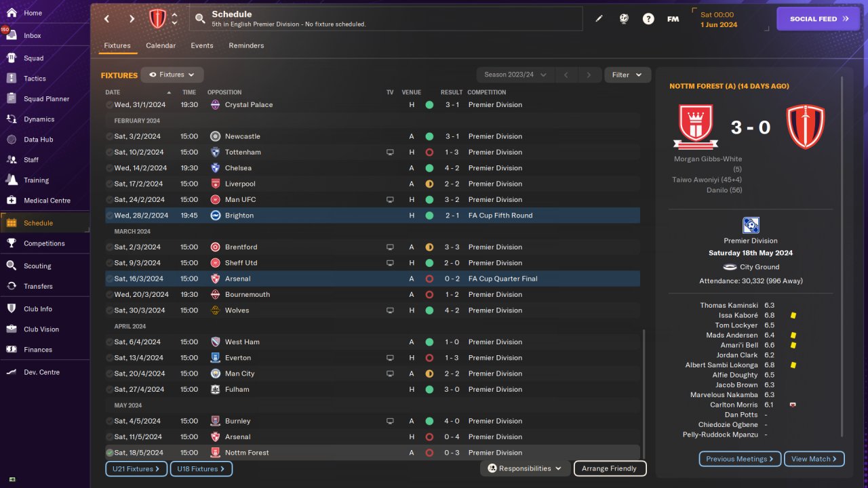Open the Scouting magnifier icon
The width and height of the screenshot is (868, 488).
pos(12,266)
